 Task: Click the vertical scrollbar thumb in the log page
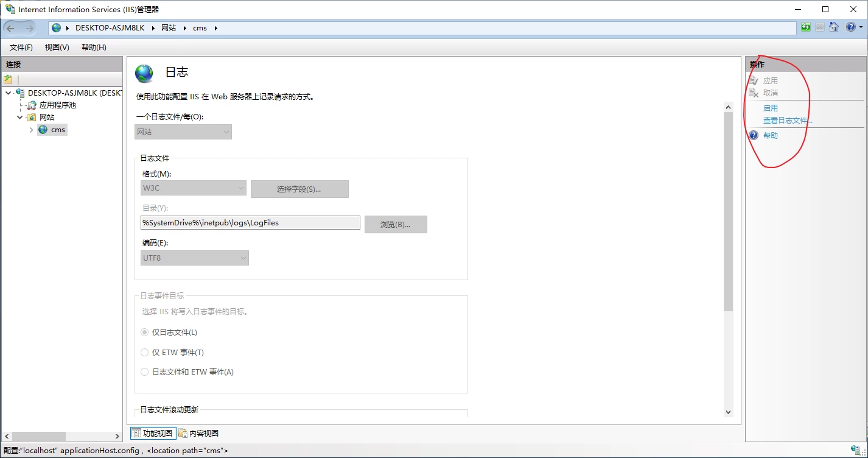point(728,212)
